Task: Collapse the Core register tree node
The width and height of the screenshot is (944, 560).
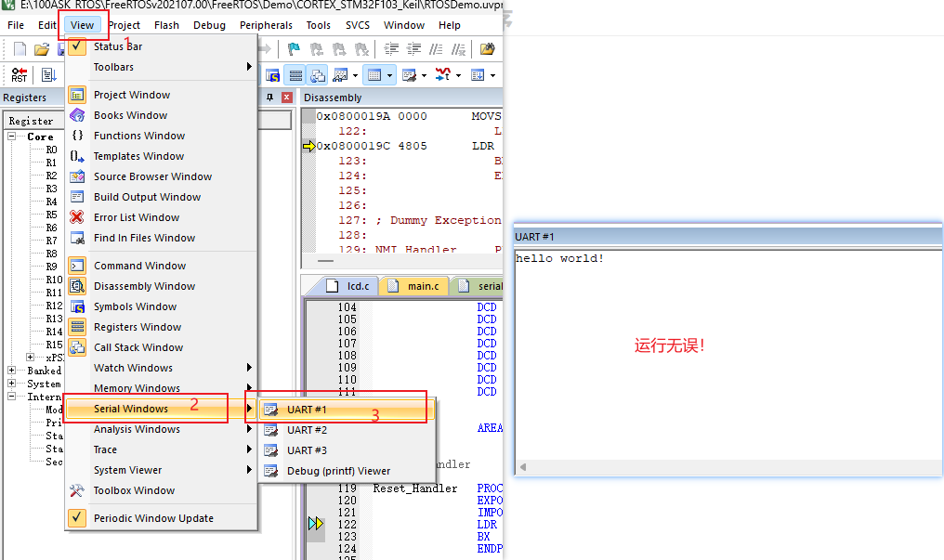Action: [11, 137]
